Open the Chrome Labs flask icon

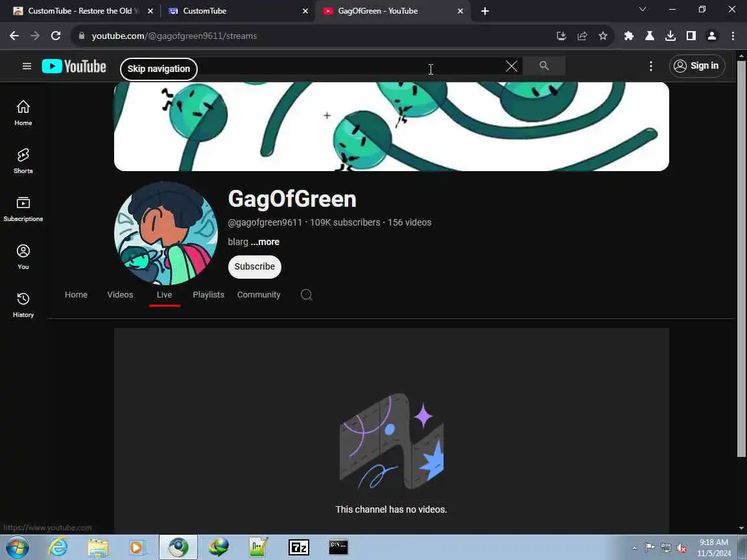(x=649, y=36)
